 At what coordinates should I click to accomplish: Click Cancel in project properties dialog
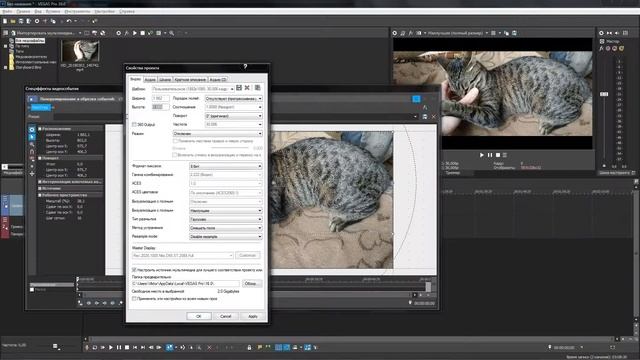point(226,316)
